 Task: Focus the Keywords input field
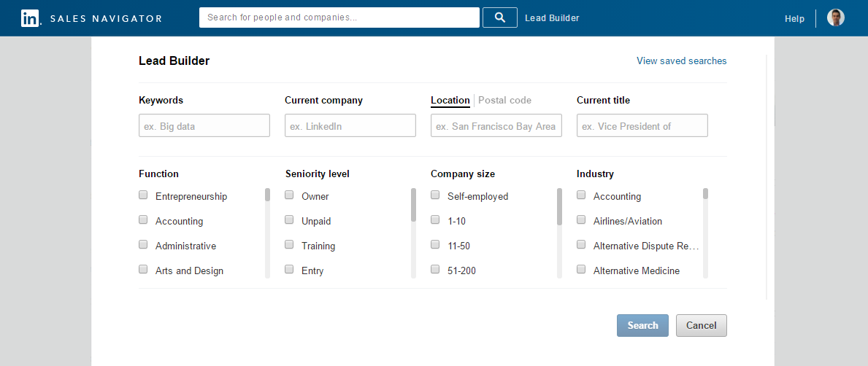click(204, 125)
